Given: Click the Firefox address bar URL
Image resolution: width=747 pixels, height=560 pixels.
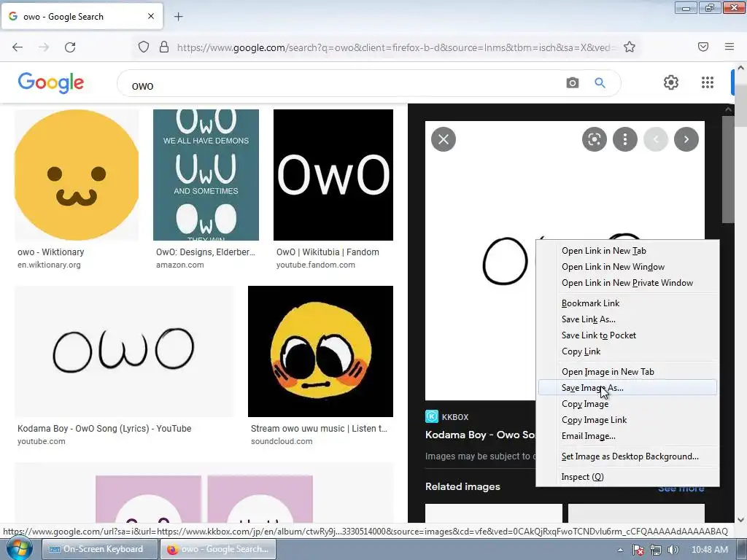Looking at the screenshot, I should point(395,47).
